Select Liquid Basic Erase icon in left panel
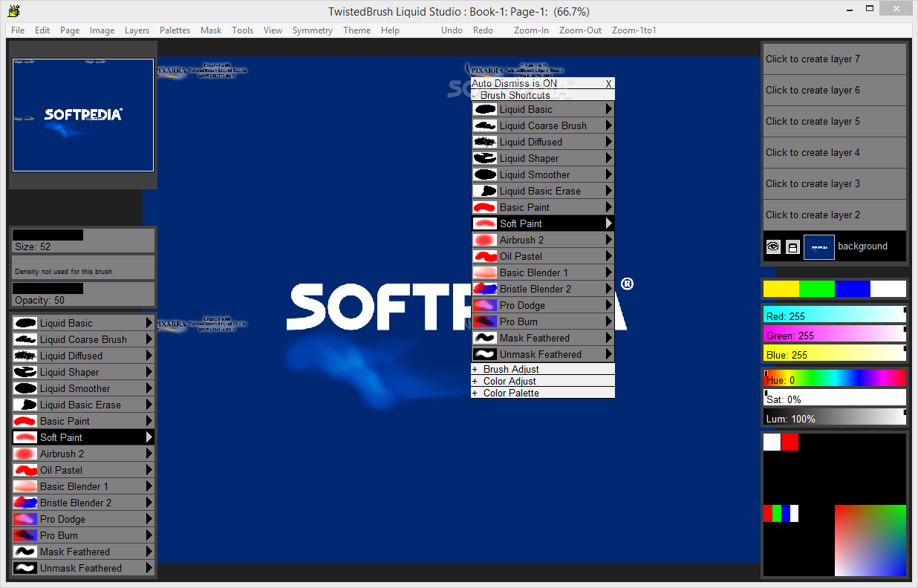Image resolution: width=918 pixels, height=588 pixels. [25, 405]
